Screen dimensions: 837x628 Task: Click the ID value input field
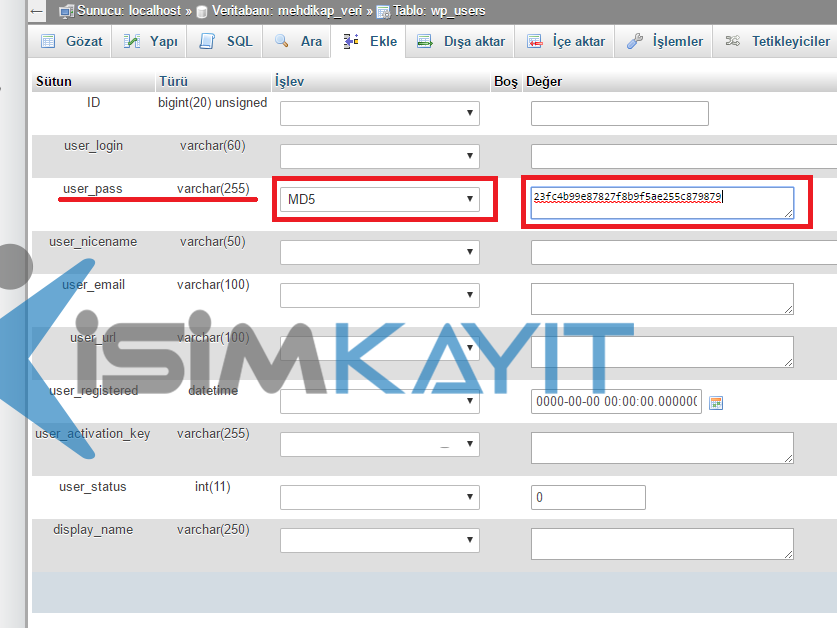point(620,113)
